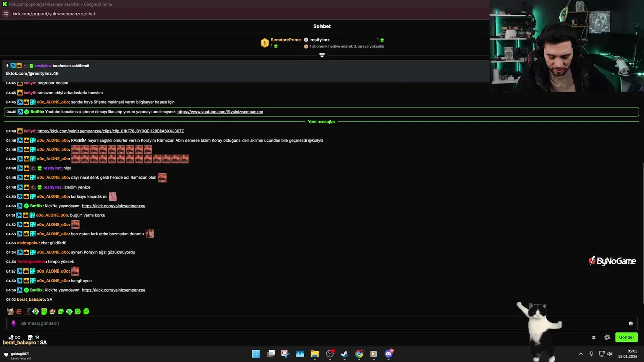Expand the gift leaderboard chevron
Image resolution: width=644 pixels, height=362 pixels.
point(322,55)
